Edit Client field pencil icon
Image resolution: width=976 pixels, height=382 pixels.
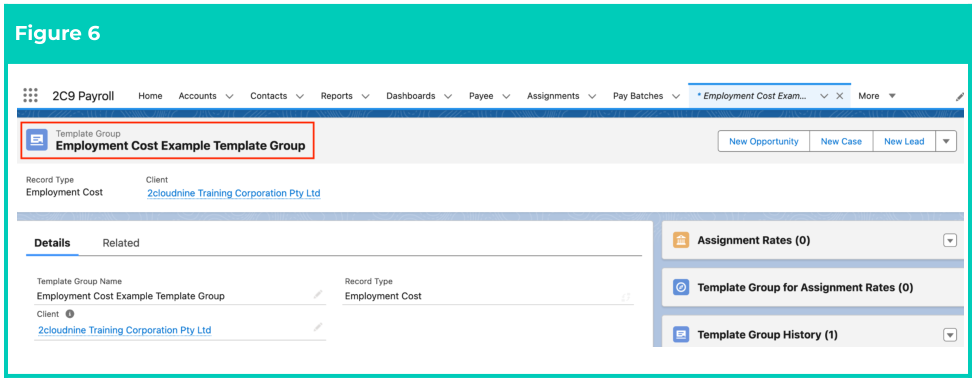318,327
